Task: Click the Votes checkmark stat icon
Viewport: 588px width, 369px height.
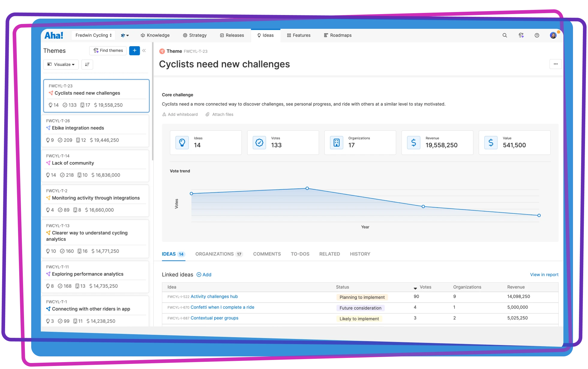Action: (259, 142)
